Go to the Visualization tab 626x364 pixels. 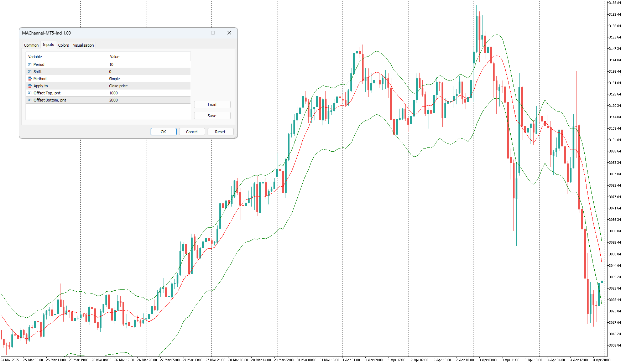click(83, 45)
